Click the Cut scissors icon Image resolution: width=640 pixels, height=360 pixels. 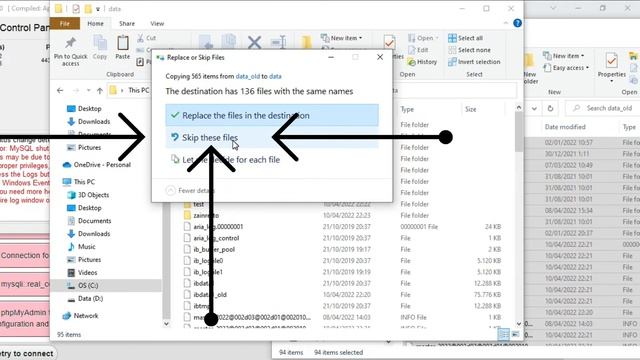[141, 38]
